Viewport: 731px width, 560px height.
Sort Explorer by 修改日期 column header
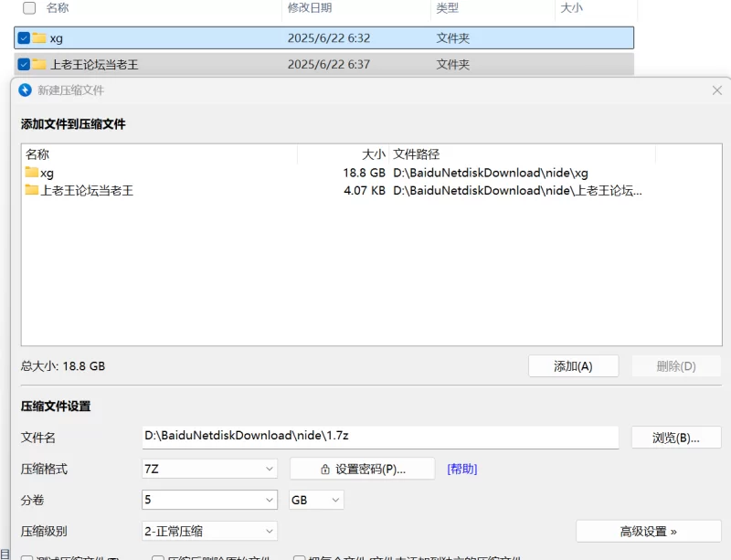[310, 8]
